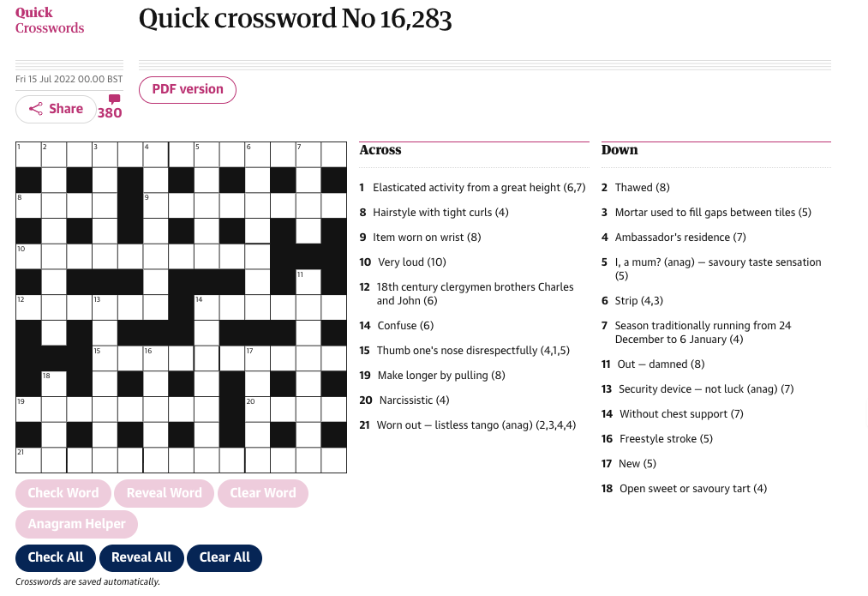
Task: Select grid cell numbered 21
Action: [28, 461]
